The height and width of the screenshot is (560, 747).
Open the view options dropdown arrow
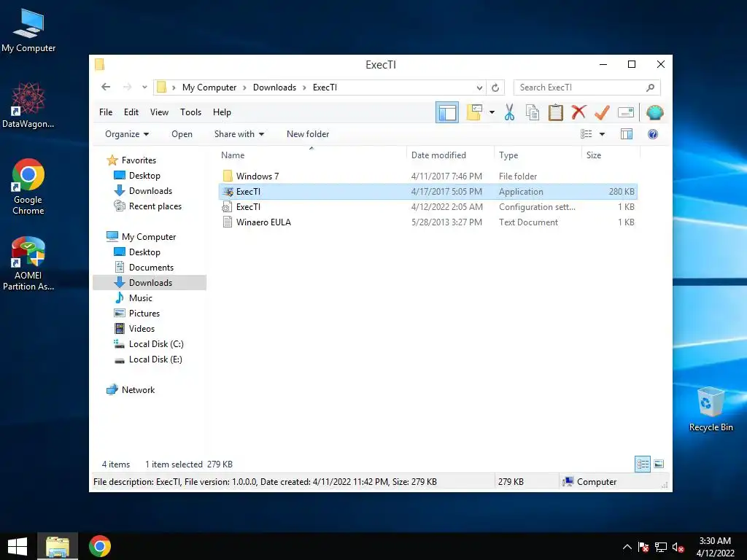click(602, 134)
